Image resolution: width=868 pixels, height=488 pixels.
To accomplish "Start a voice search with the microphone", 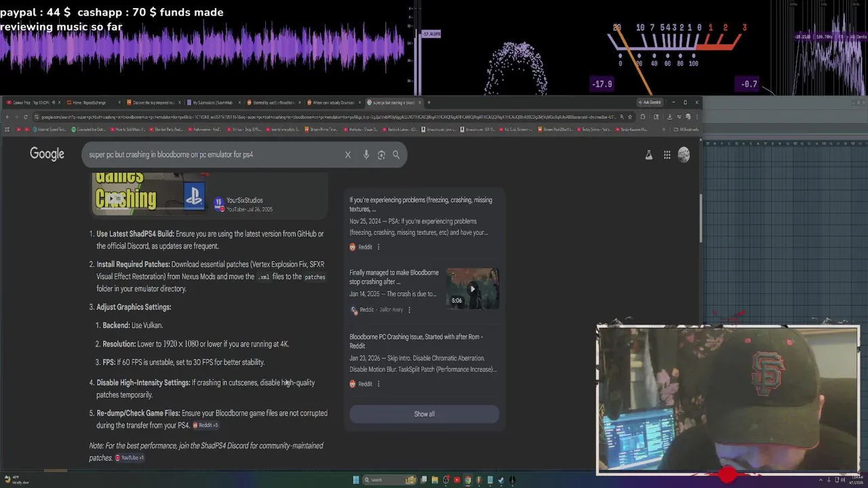I will tap(366, 155).
